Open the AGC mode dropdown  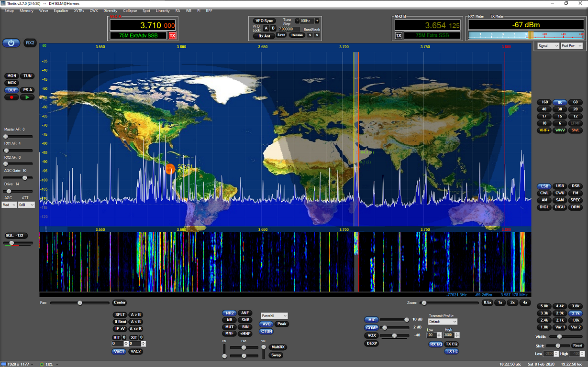pos(9,205)
